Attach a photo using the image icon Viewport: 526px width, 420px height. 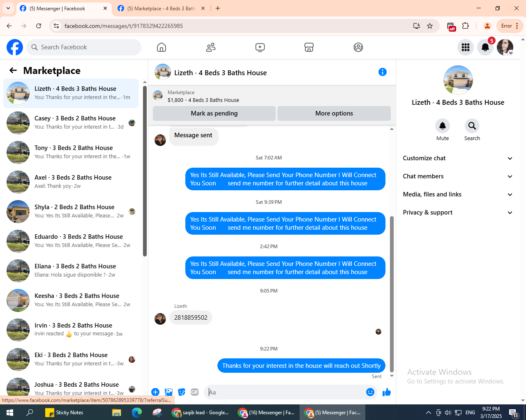tap(168, 392)
